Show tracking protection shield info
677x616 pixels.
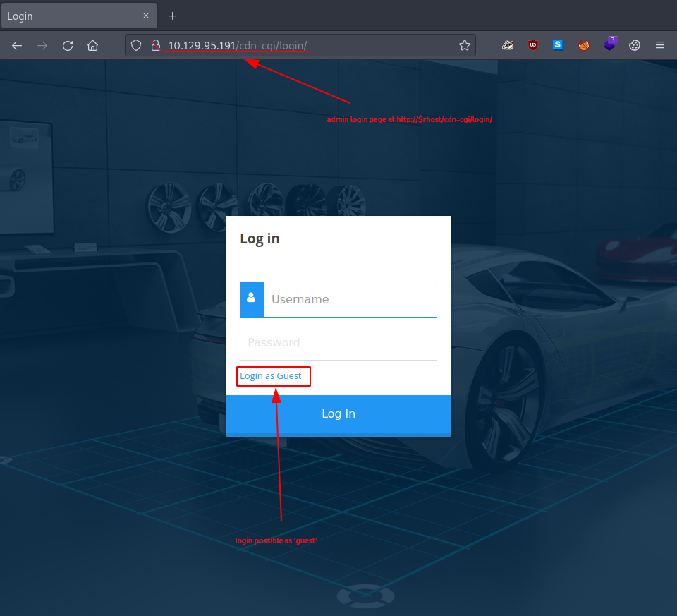(x=137, y=45)
